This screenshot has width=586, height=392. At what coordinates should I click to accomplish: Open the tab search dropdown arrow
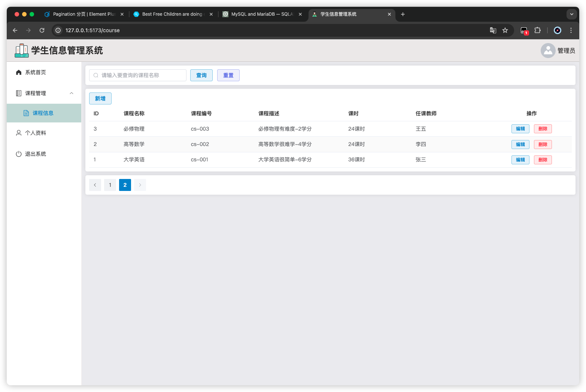572,14
